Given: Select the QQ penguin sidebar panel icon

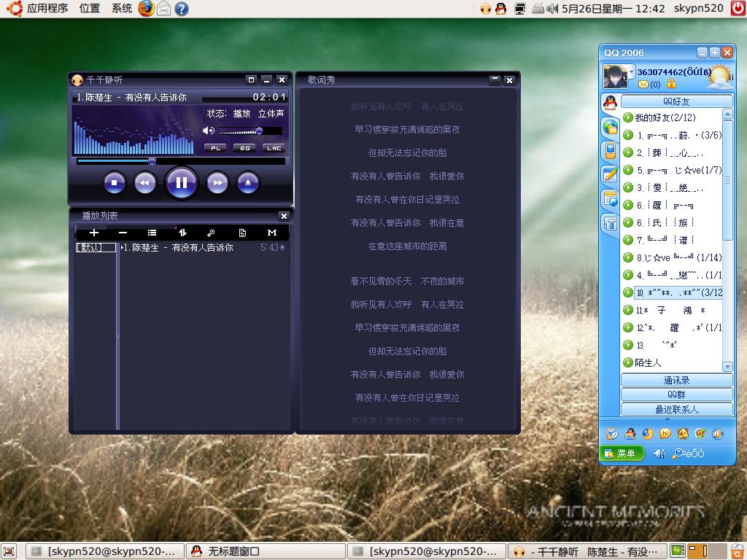Looking at the screenshot, I should click(611, 102).
